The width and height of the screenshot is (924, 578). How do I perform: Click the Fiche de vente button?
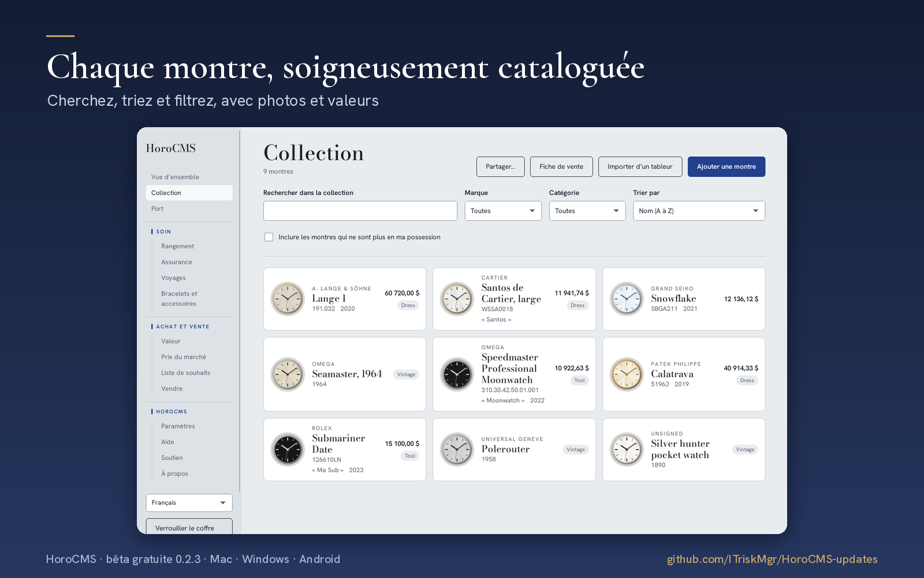coord(561,166)
